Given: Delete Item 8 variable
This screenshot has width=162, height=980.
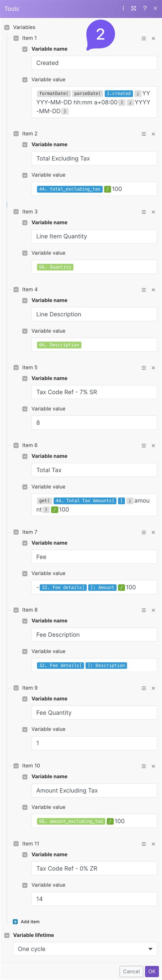Looking at the screenshot, I should [153, 610].
